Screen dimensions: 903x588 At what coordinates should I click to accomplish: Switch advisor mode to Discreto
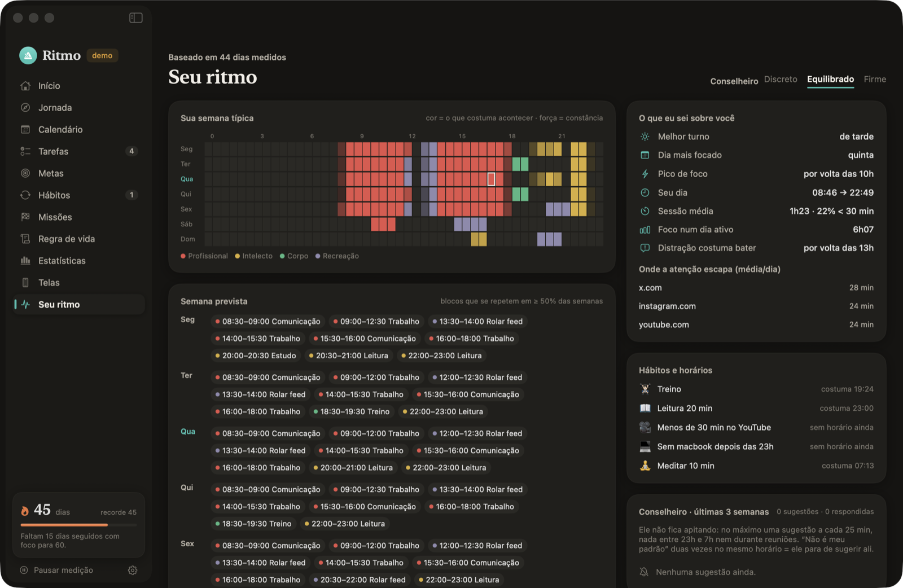click(781, 80)
